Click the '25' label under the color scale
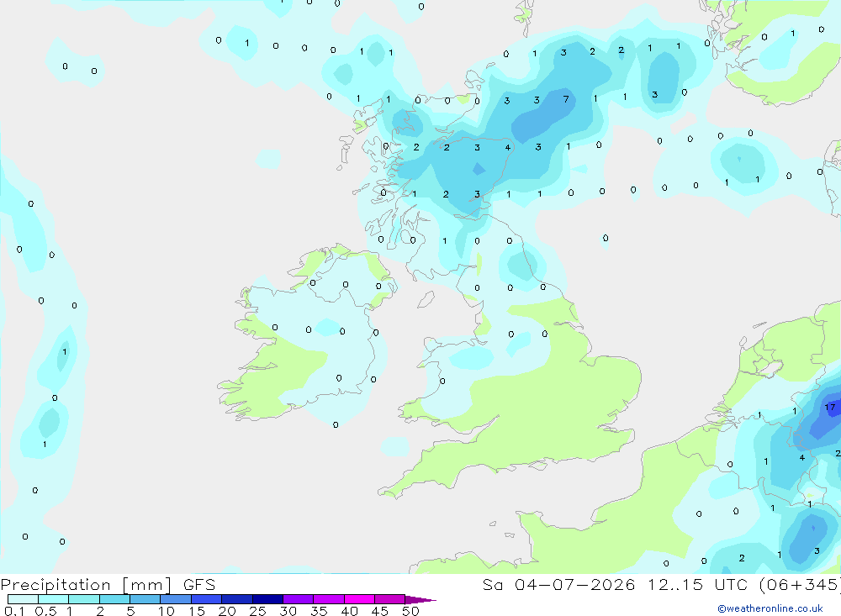This screenshot has width=841, height=616. (x=257, y=611)
